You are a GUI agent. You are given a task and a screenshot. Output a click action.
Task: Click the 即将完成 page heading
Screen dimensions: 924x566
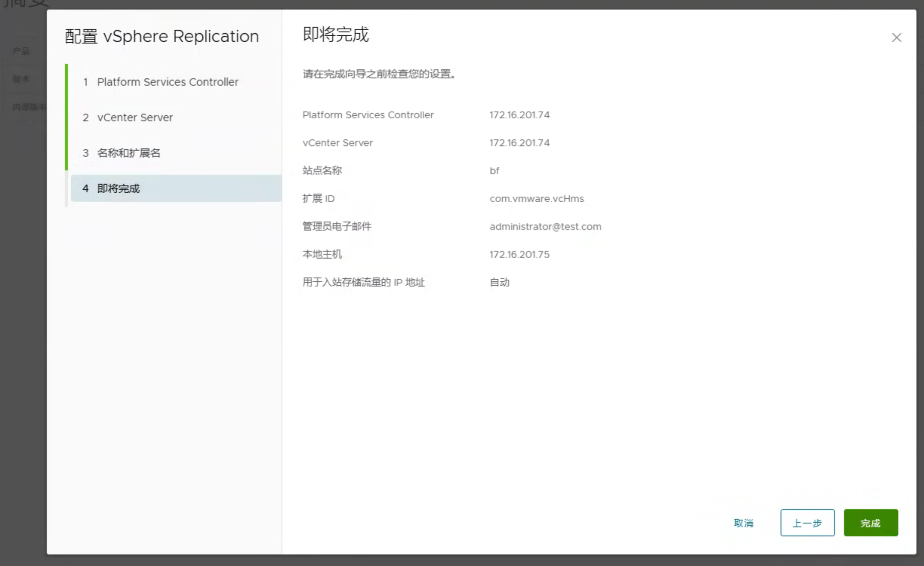(x=336, y=35)
